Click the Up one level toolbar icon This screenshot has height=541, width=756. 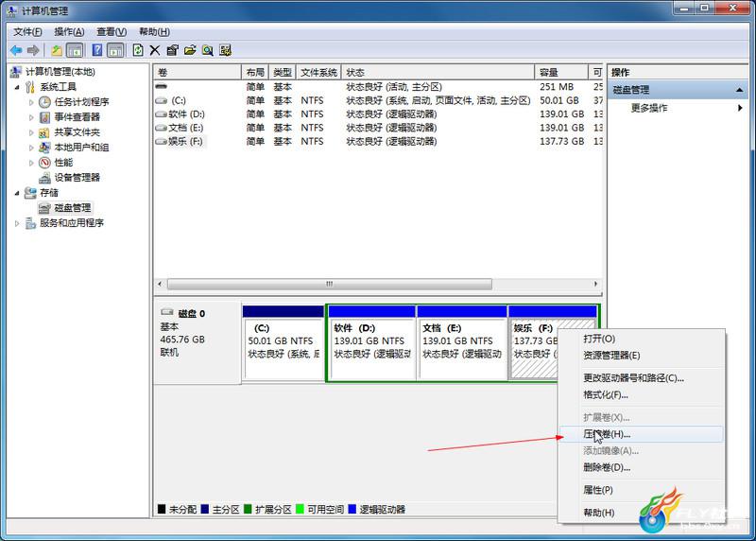coord(57,50)
